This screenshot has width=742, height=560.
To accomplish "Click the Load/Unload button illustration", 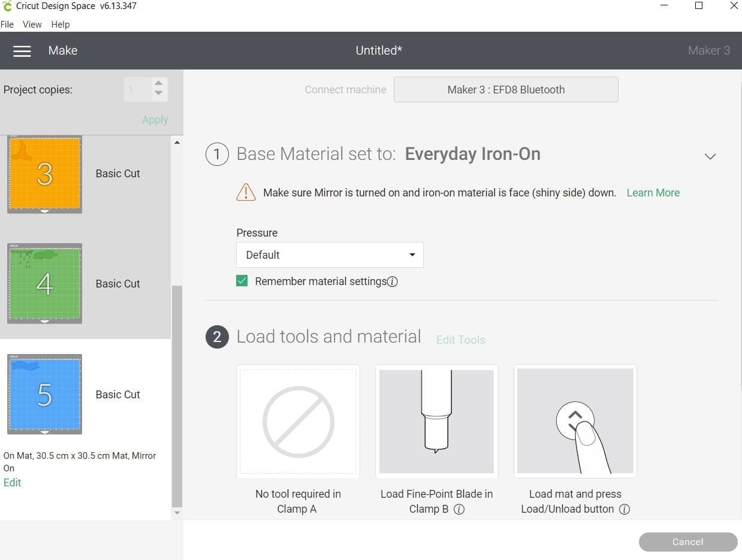I will click(x=575, y=421).
